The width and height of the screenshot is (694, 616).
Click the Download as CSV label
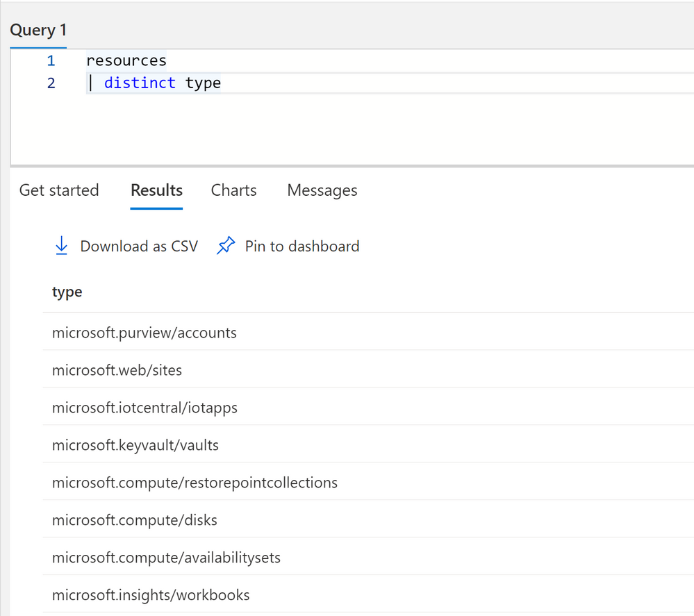point(139,246)
